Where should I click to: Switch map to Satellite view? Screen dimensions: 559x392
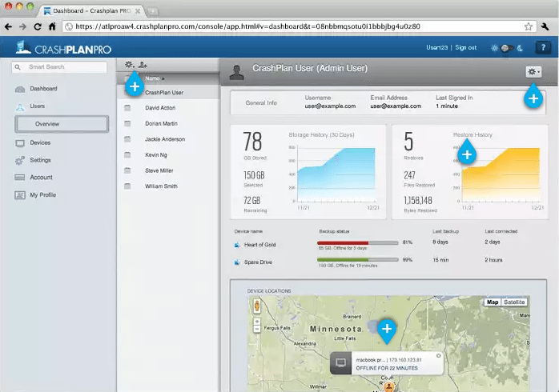click(x=514, y=302)
